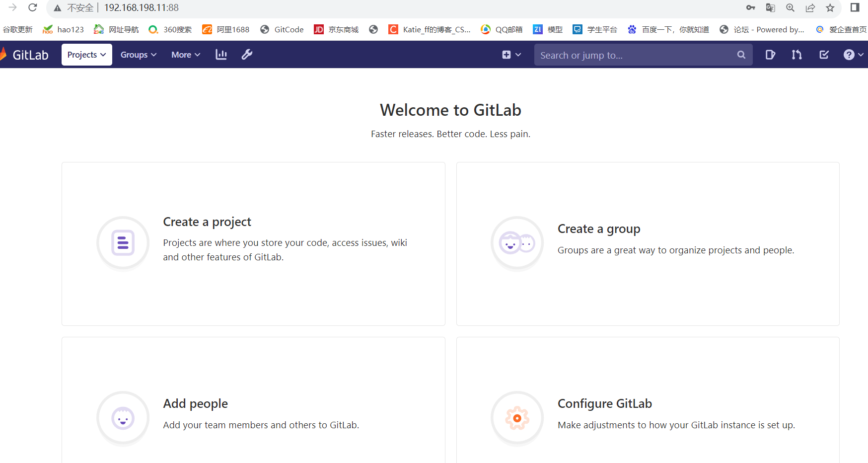
Task: Click the Configure GitLab heading
Action: pos(604,403)
